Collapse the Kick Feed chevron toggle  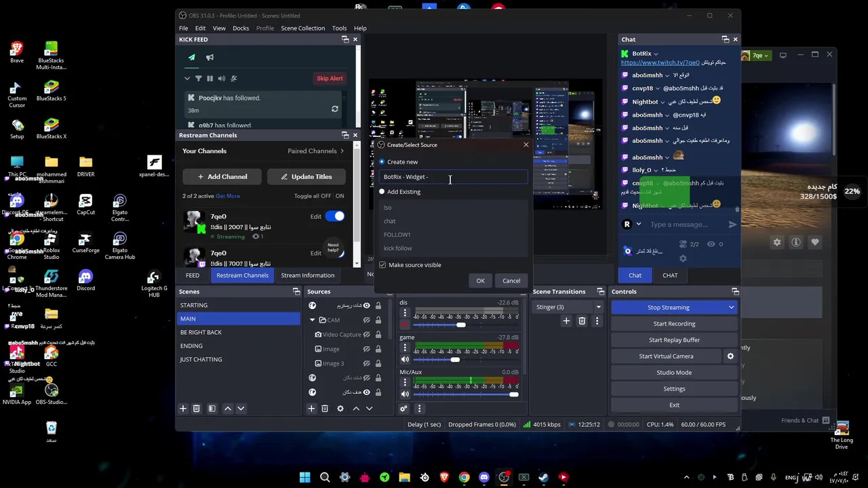pos(187,79)
